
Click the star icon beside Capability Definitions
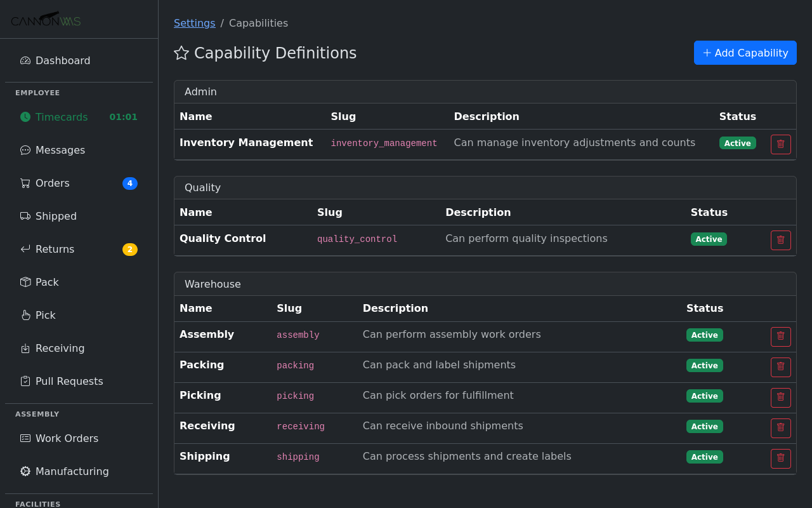tap(182, 53)
